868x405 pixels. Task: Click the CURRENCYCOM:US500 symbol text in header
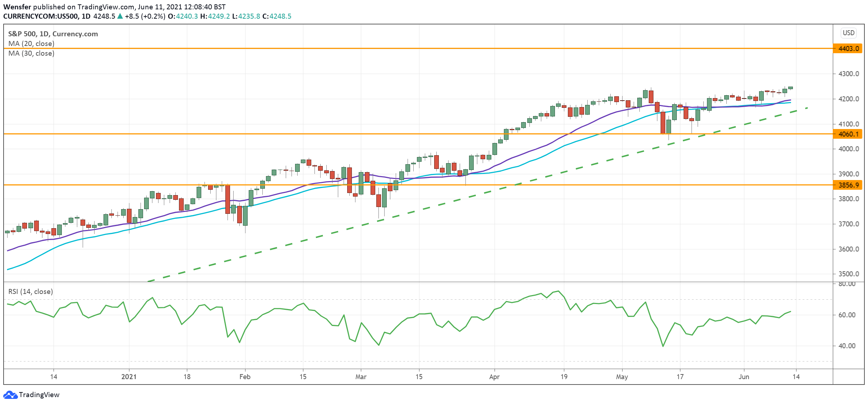(41, 17)
